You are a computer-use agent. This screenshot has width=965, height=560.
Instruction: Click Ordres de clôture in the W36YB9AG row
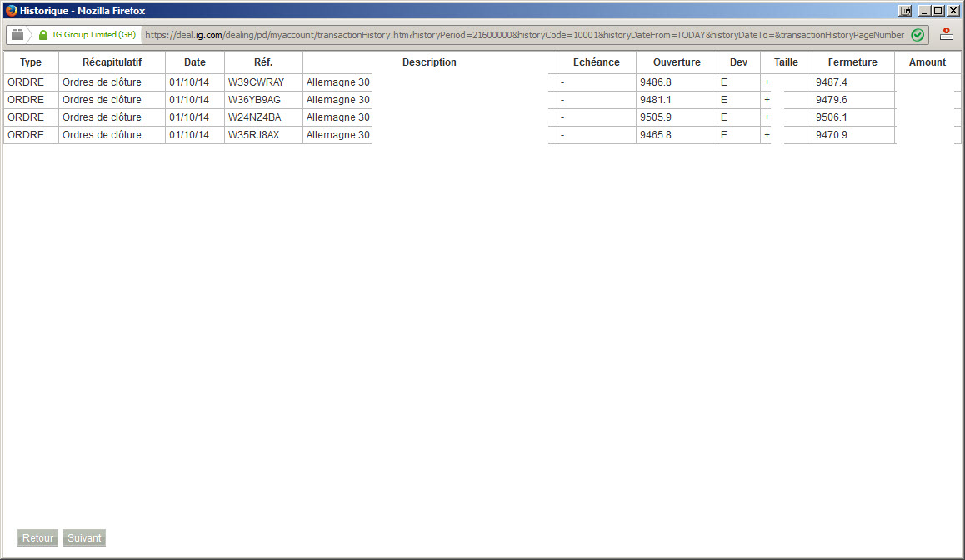point(102,100)
